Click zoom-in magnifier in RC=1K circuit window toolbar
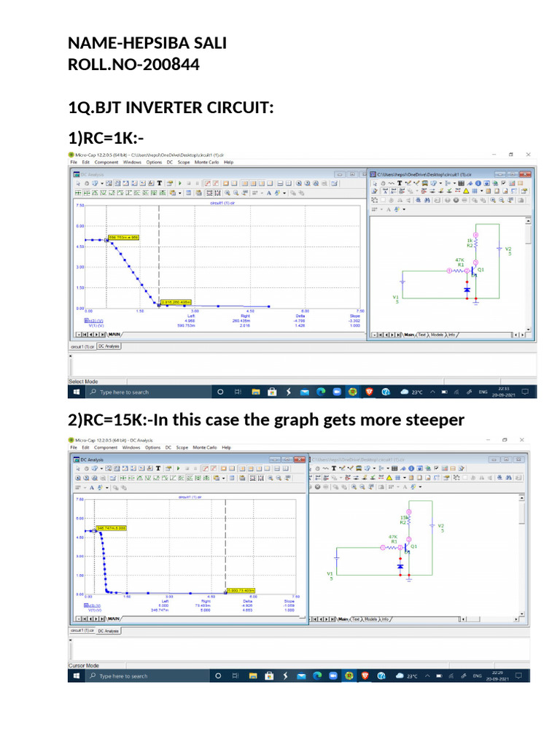 coord(493,200)
